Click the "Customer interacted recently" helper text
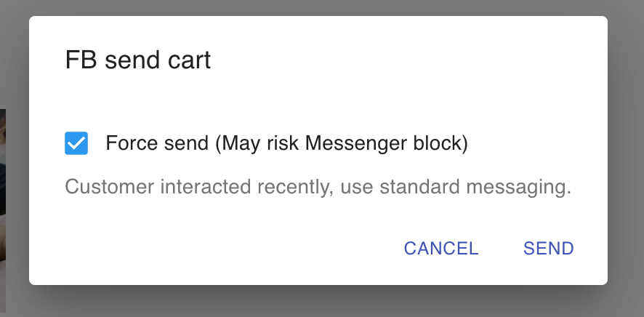The image size is (644, 317). point(195,187)
